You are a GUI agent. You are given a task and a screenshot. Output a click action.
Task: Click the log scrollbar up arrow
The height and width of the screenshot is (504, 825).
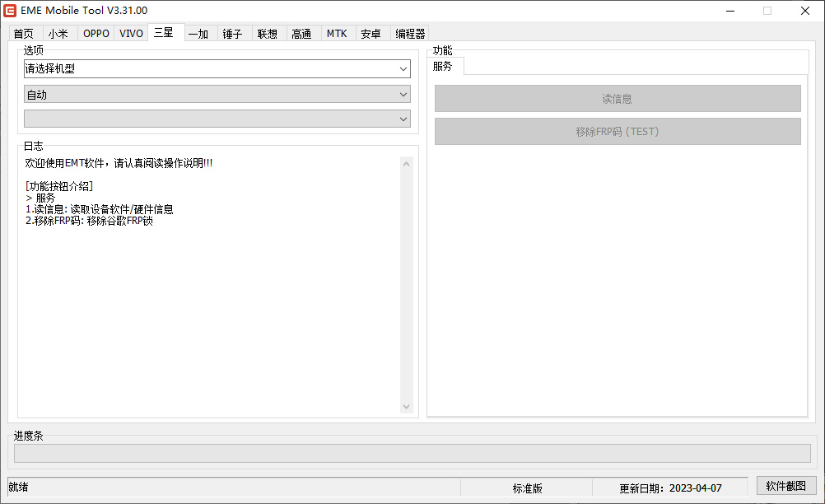406,164
